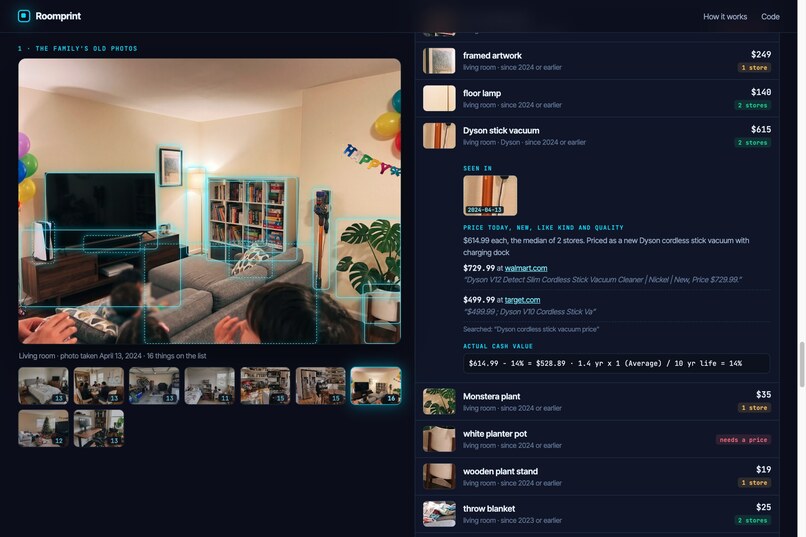Select the thumbnail labeled 11
This screenshot has height=537, width=806.
[210, 385]
